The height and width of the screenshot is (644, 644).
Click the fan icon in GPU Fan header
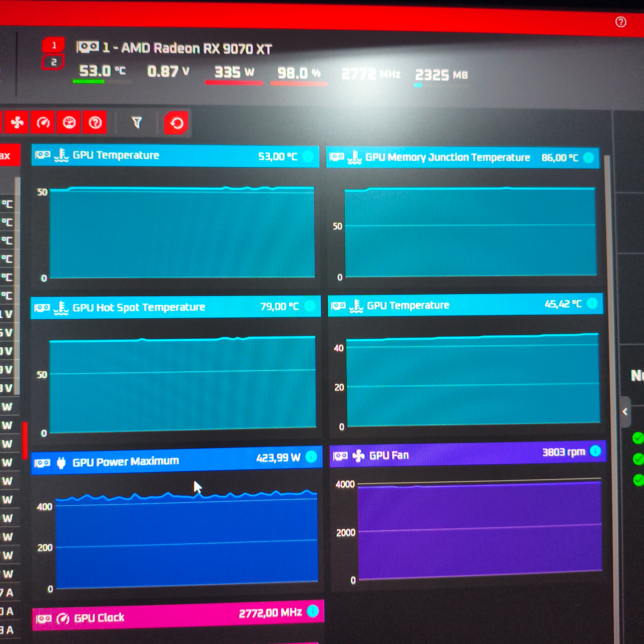pyautogui.click(x=358, y=456)
